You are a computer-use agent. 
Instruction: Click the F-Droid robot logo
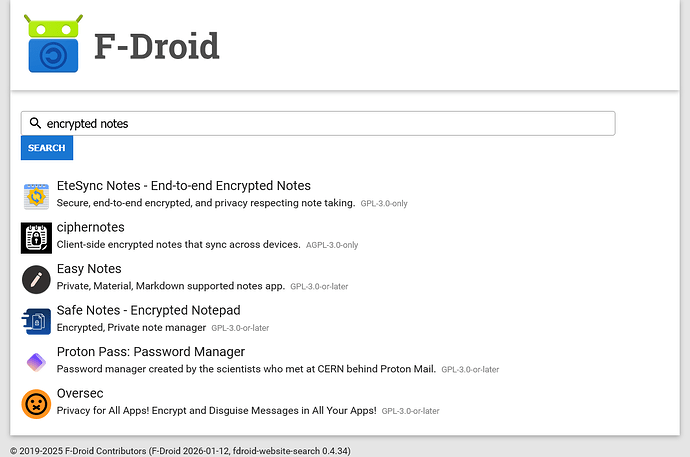coord(51,44)
